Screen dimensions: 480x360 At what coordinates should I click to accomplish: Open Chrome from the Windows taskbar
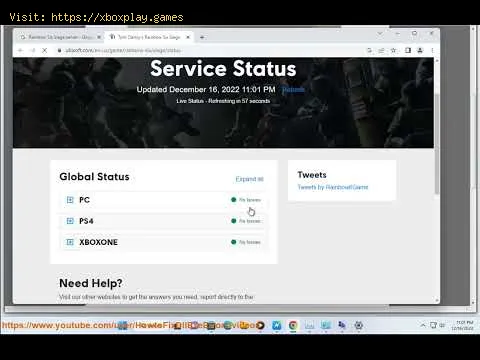pos(293,325)
